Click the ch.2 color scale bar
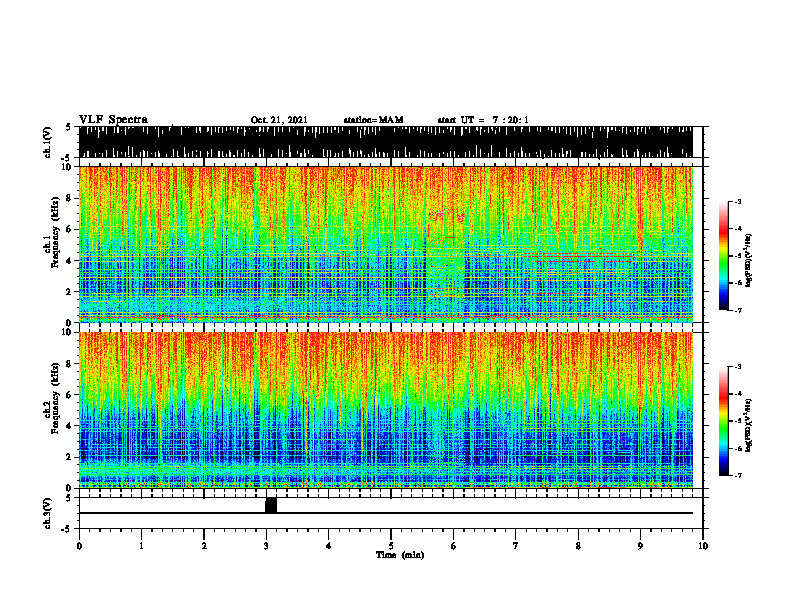The image size is (792, 612). tap(724, 421)
